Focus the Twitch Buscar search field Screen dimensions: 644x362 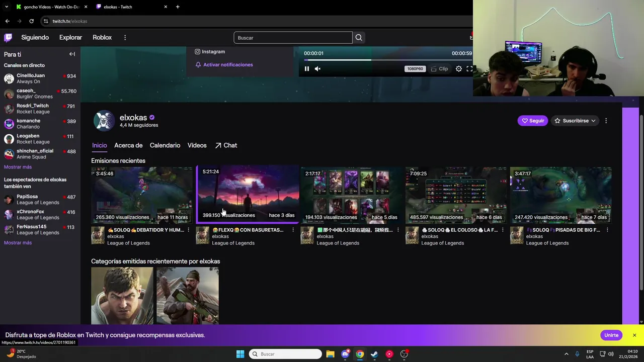(293, 38)
